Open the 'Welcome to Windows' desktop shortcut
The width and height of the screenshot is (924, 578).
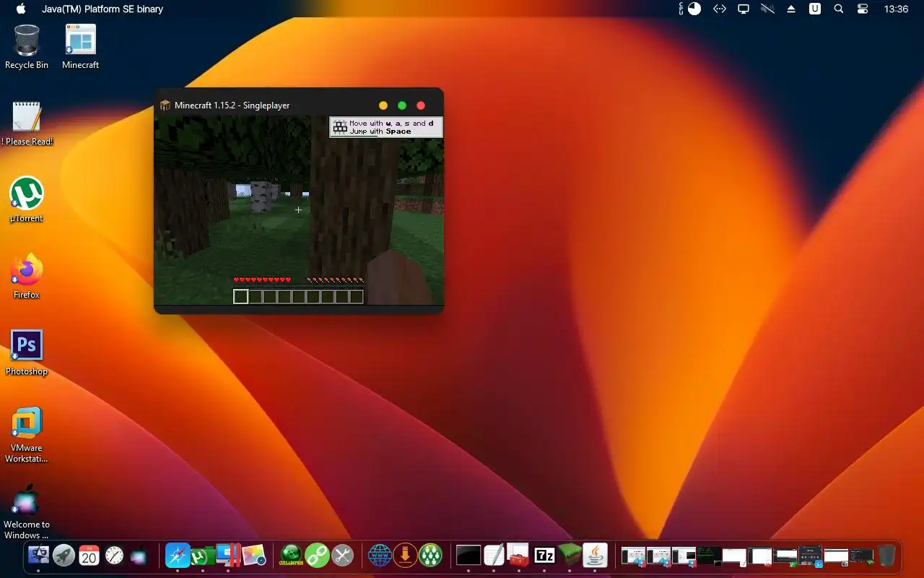tap(27, 511)
